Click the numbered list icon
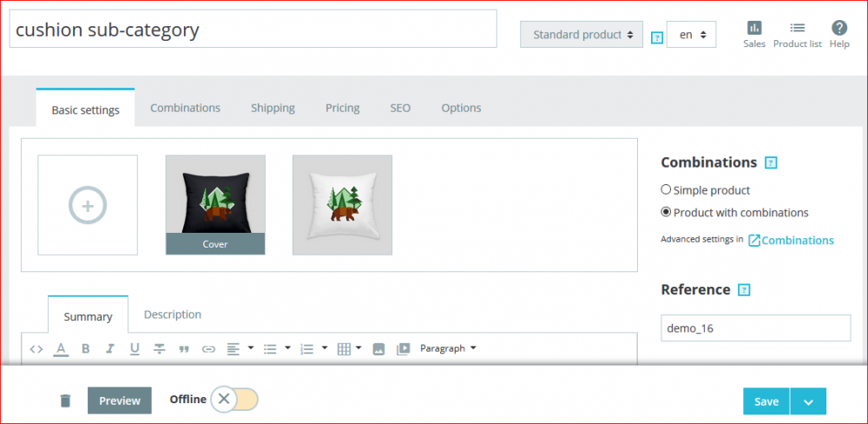Viewport: 868px width, 424px height. pyautogui.click(x=306, y=349)
